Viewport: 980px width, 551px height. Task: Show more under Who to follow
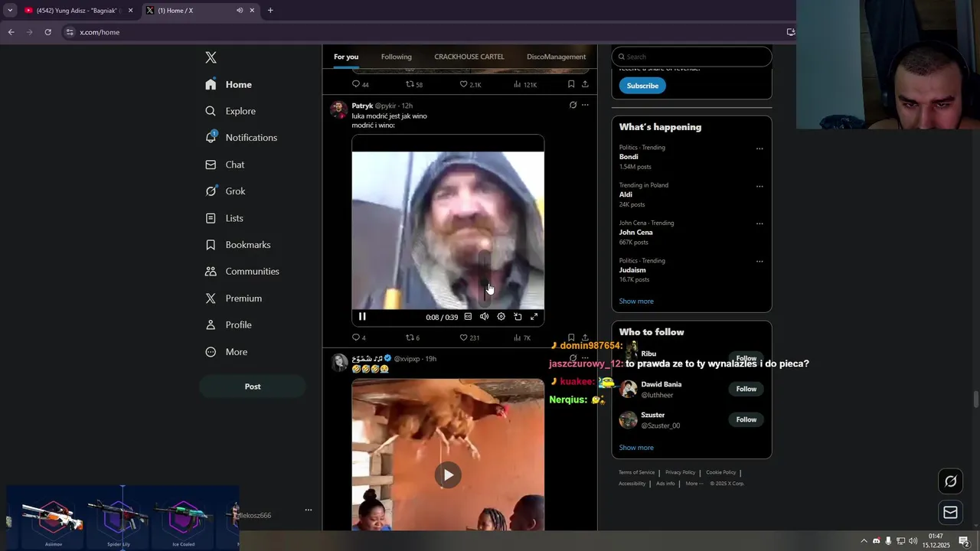pyautogui.click(x=636, y=448)
